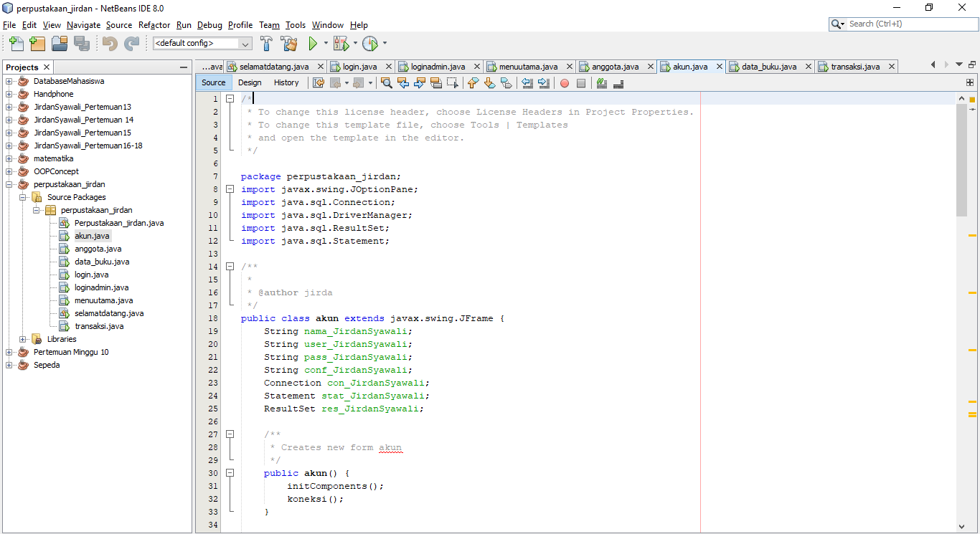
Task: Clean and Build with the hammer-and-broom icon
Action: click(289, 43)
